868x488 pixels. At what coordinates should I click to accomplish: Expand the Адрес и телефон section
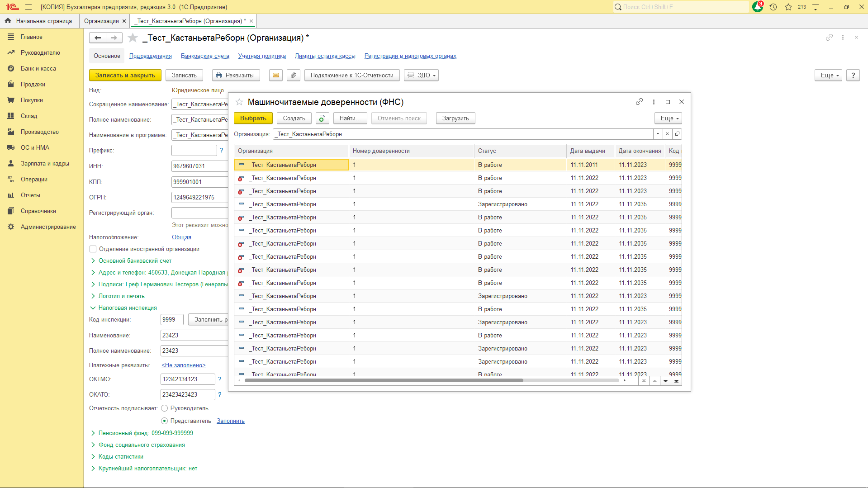coord(159,273)
